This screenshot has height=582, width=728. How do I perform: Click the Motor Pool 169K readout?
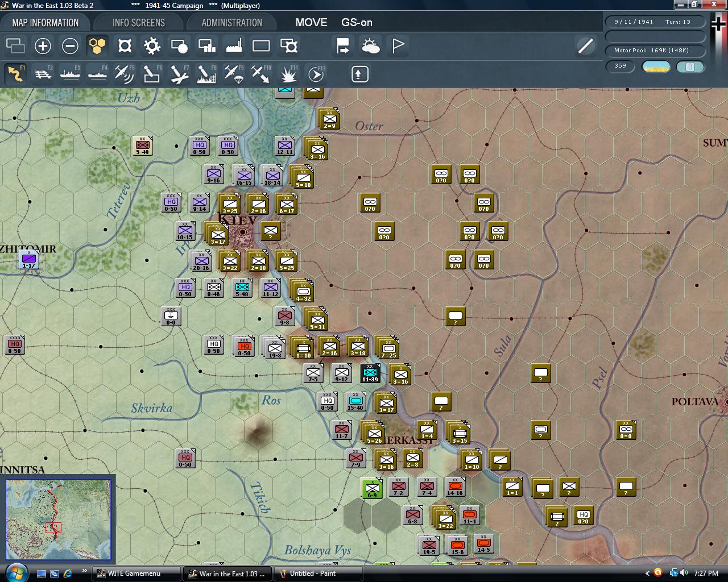tap(655, 50)
